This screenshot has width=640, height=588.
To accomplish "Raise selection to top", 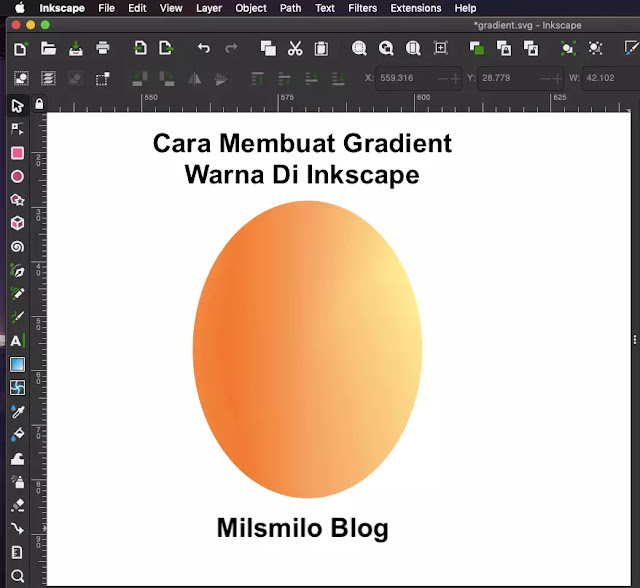I will click(x=257, y=78).
